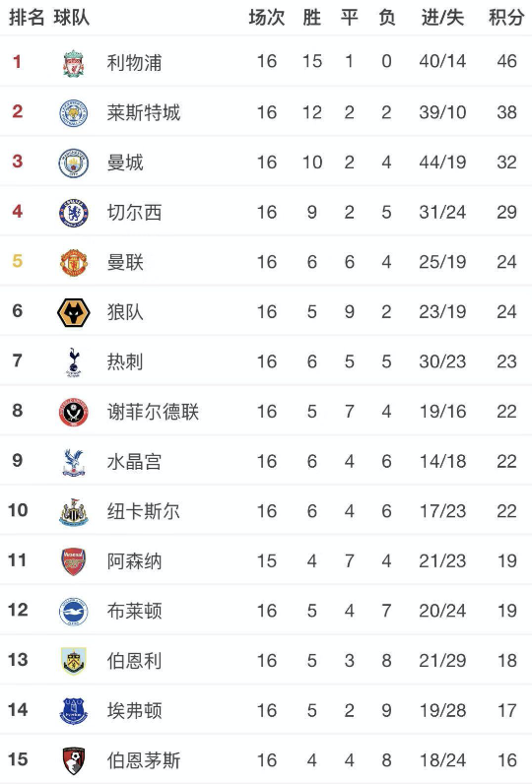The image size is (532, 784).
Task: Sort by 积分 column header
Action: [506, 18]
